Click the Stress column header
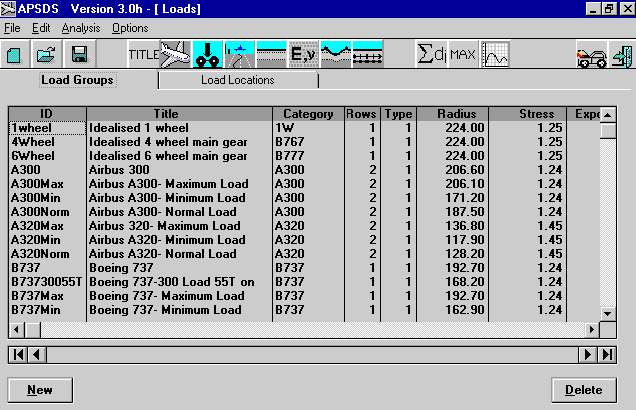The image size is (636, 410). click(527, 114)
